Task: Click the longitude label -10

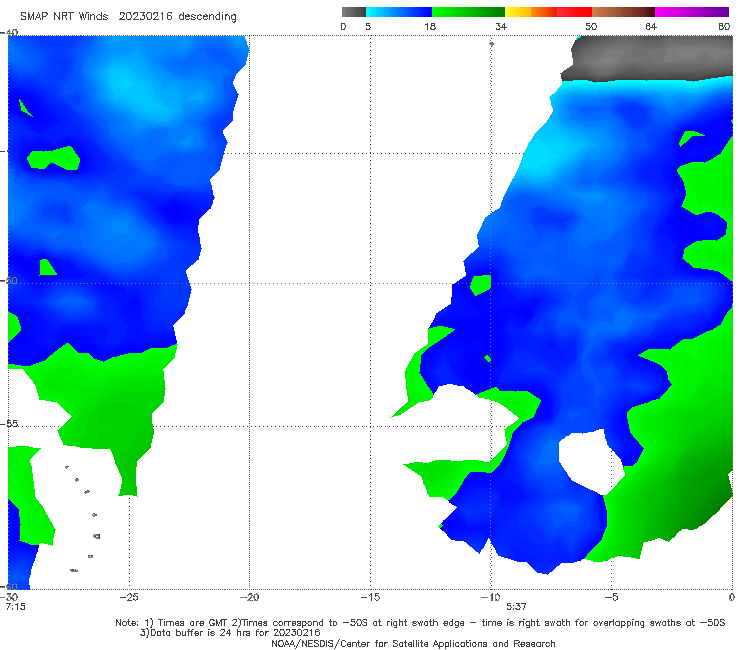Action: [x=490, y=597]
